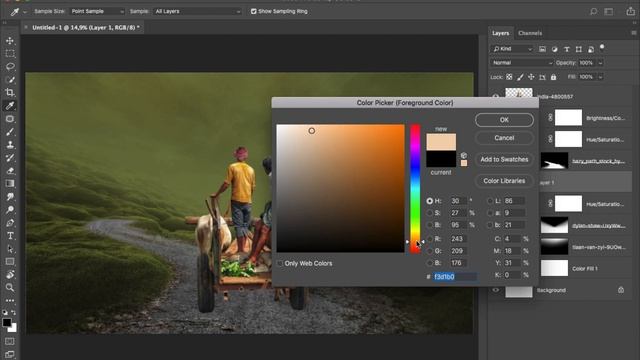The width and height of the screenshot is (640, 360).
Task: Open the Layers panel menu
Action: point(633,33)
